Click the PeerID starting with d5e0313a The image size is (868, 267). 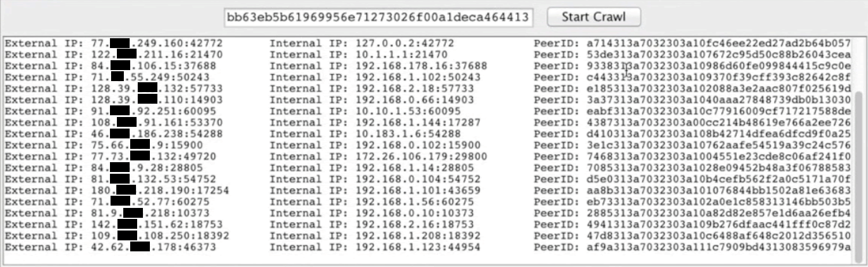click(692, 179)
